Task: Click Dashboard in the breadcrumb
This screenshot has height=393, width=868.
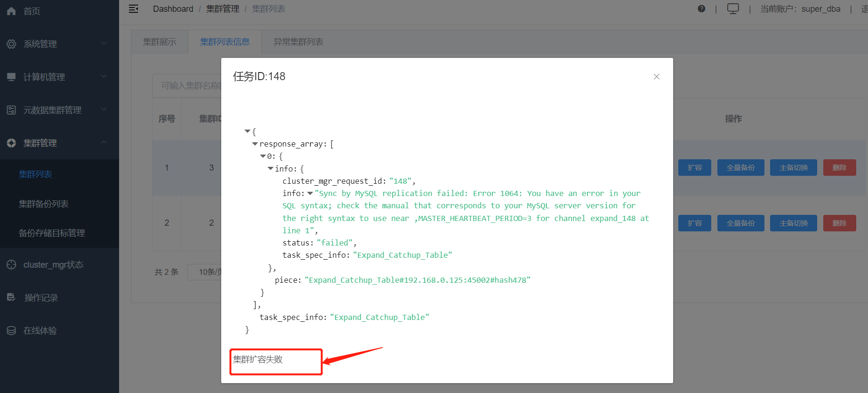Action: [173, 9]
